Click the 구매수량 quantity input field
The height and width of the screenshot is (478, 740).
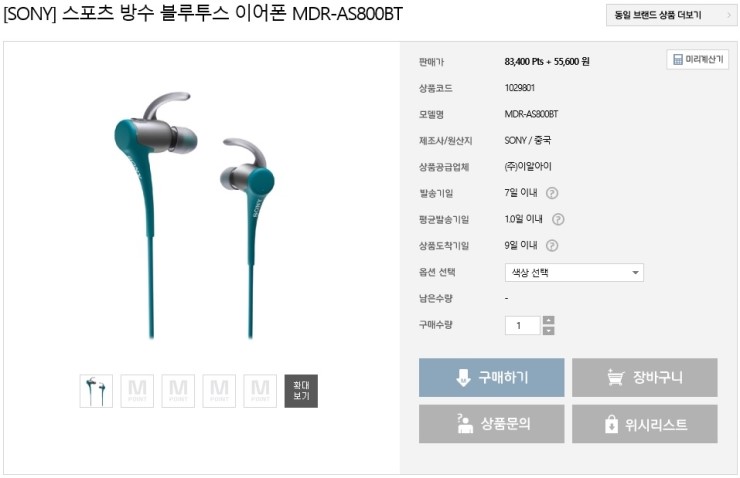click(x=522, y=325)
